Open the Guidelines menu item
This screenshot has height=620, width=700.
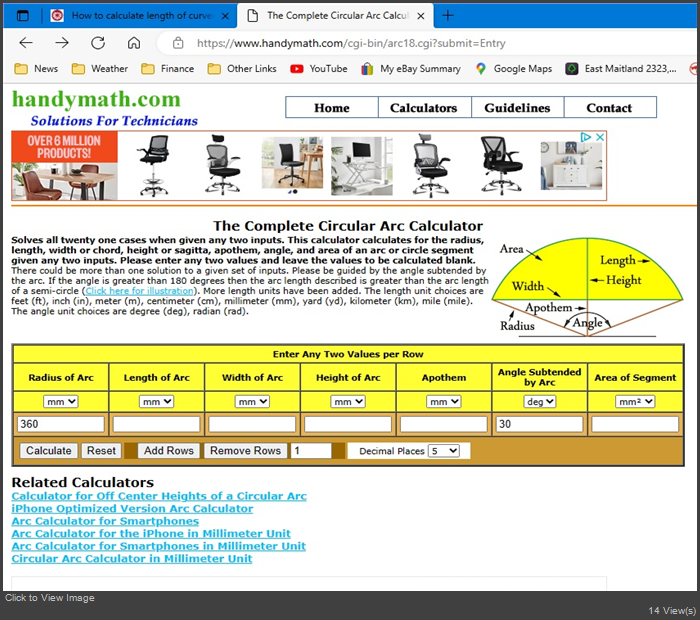(517, 108)
